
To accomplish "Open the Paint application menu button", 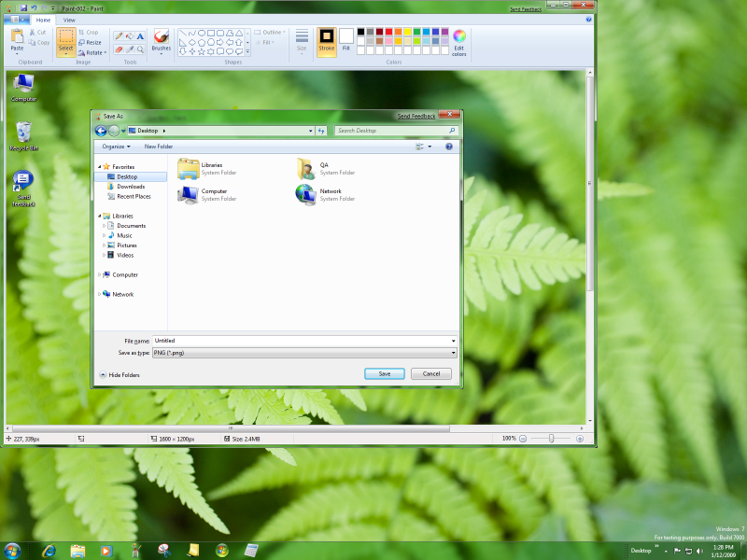I will pos(17,20).
